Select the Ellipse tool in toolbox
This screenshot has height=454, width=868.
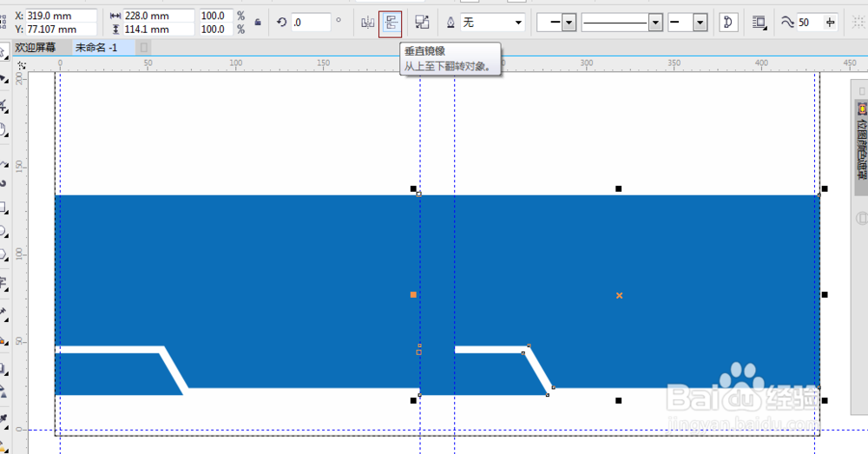tap(3, 231)
